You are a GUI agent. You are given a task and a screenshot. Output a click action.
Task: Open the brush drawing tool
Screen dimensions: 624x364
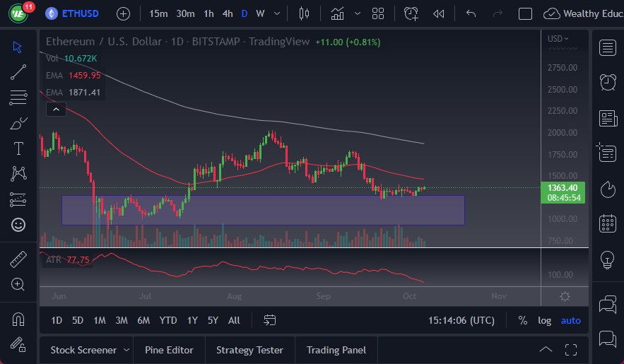[18, 123]
